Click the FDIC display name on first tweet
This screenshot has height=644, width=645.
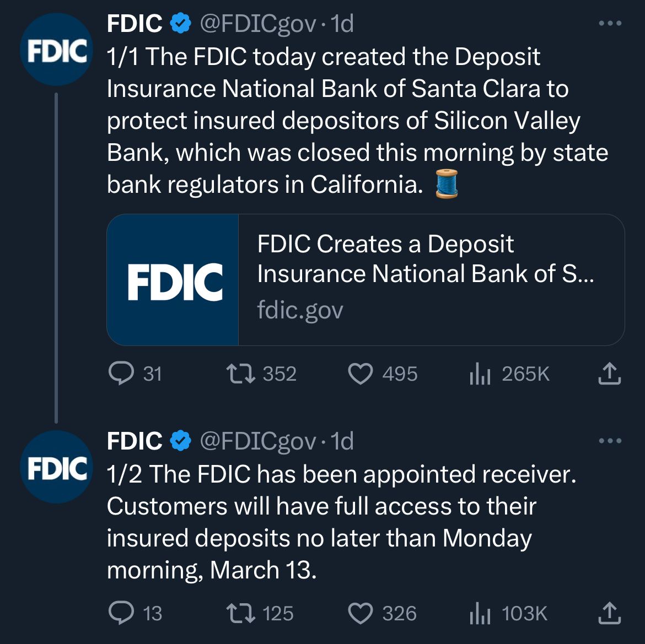click(x=134, y=23)
